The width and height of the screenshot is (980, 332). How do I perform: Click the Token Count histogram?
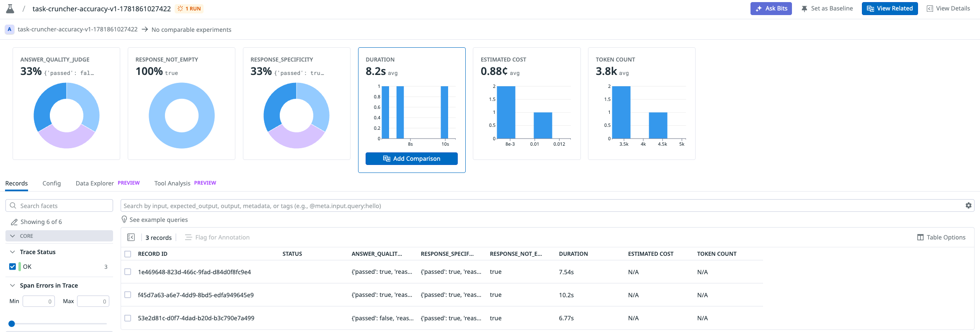(x=645, y=115)
